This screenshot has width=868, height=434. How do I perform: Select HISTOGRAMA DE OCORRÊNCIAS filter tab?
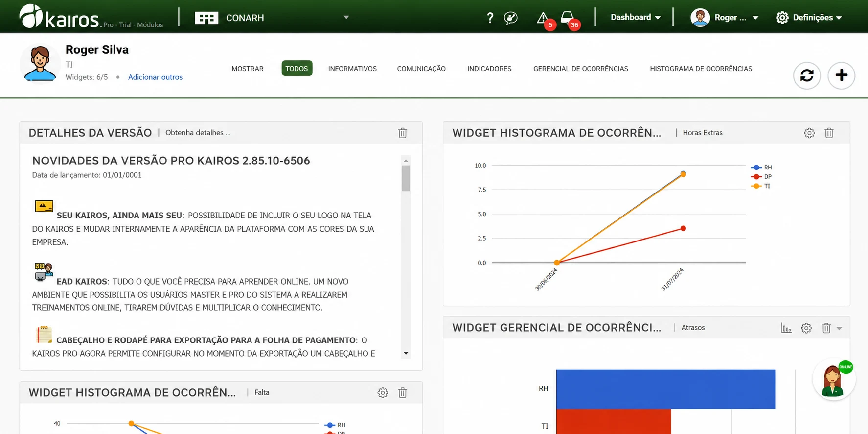[701, 69]
